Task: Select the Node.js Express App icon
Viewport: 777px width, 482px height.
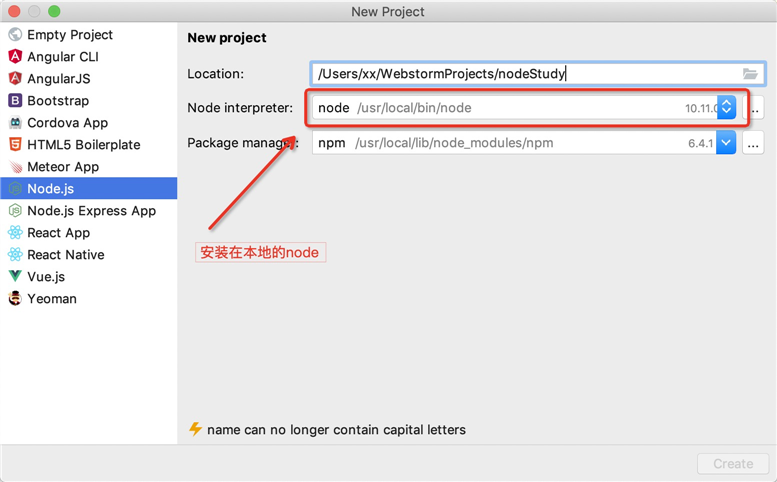Action: click(15, 211)
